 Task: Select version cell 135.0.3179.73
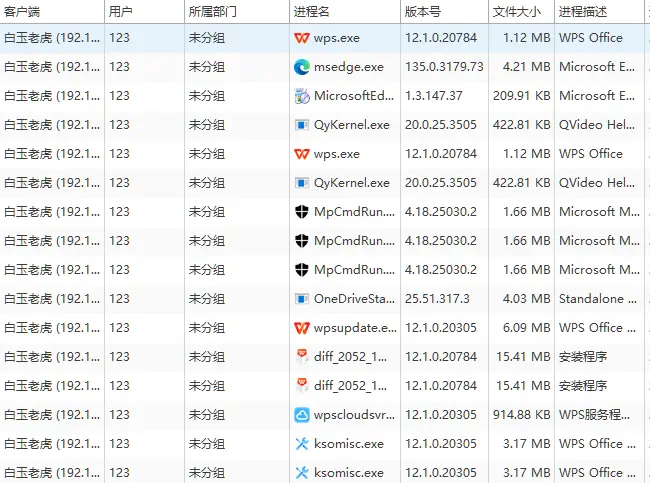pos(444,67)
